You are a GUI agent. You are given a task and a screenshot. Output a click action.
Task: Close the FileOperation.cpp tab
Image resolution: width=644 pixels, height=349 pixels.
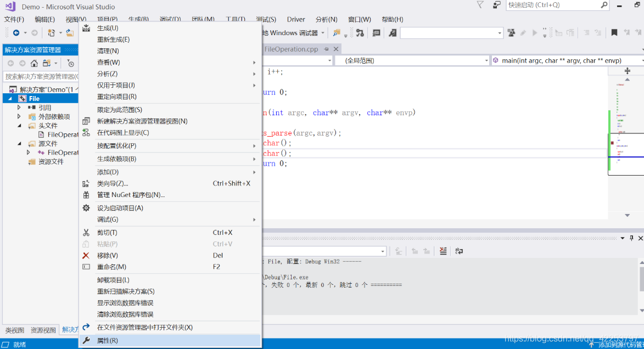click(336, 49)
